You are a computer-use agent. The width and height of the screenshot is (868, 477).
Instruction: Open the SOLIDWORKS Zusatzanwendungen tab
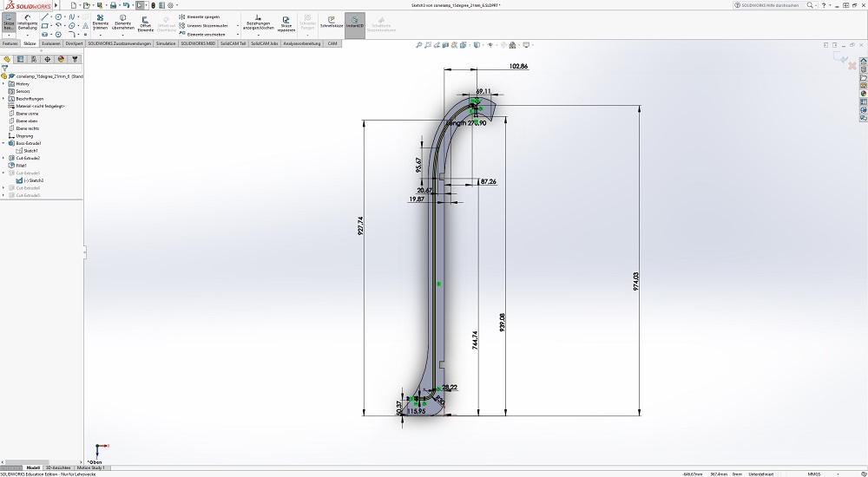coord(120,43)
